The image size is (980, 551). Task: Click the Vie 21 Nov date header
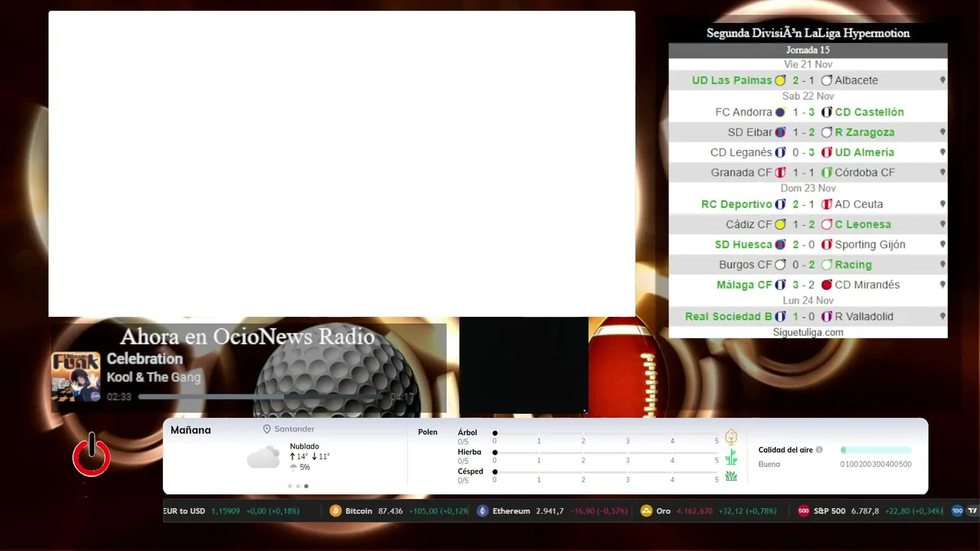tap(808, 64)
